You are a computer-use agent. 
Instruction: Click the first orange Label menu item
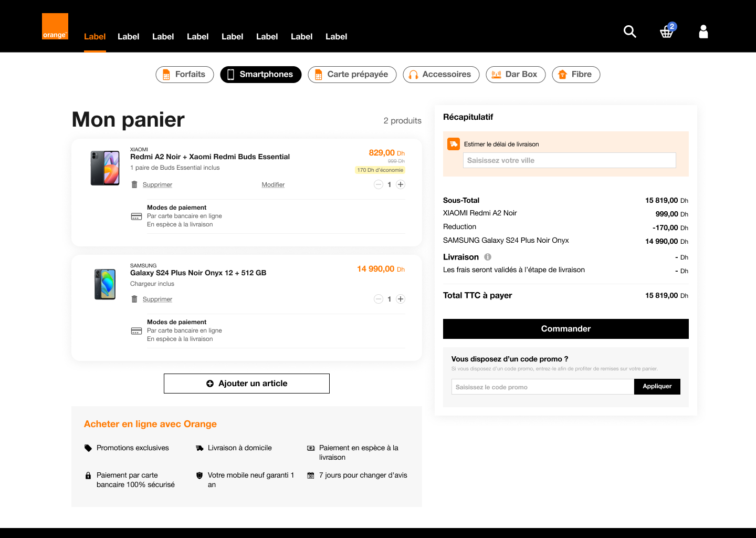coord(95,37)
